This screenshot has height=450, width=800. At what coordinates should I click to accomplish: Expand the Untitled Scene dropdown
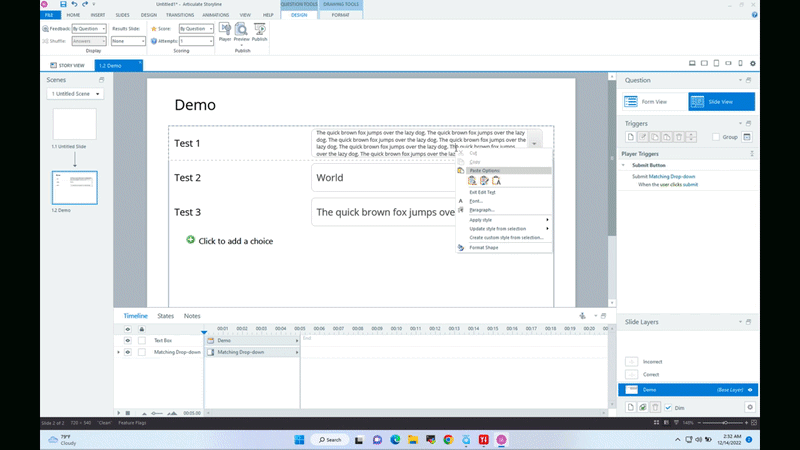click(x=75, y=94)
